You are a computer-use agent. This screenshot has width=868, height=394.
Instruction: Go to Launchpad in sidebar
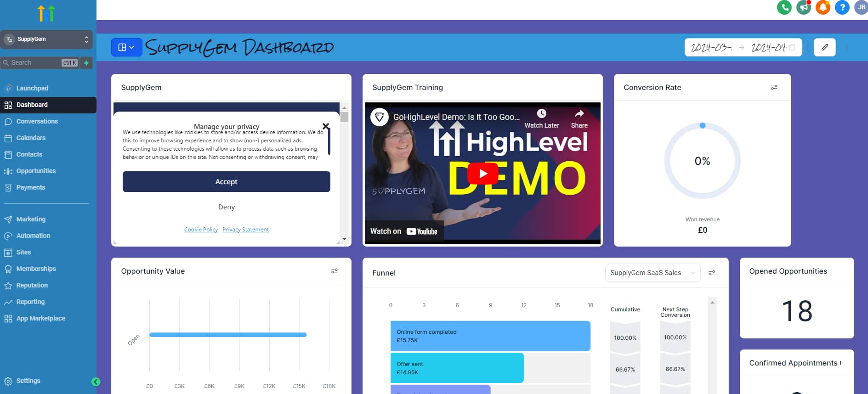click(x=48, y=88)
